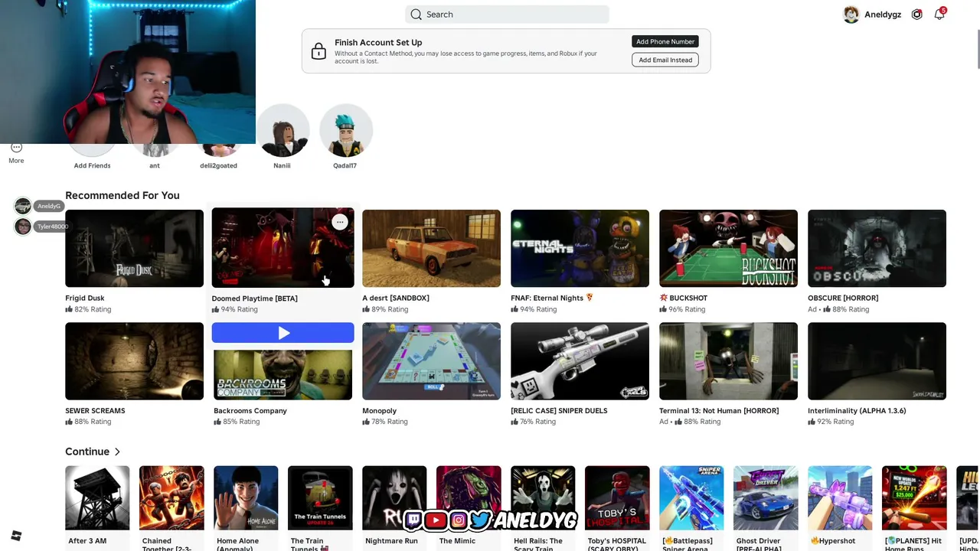Open Terminal 13: Not Human thumbnail

(728, 360)
